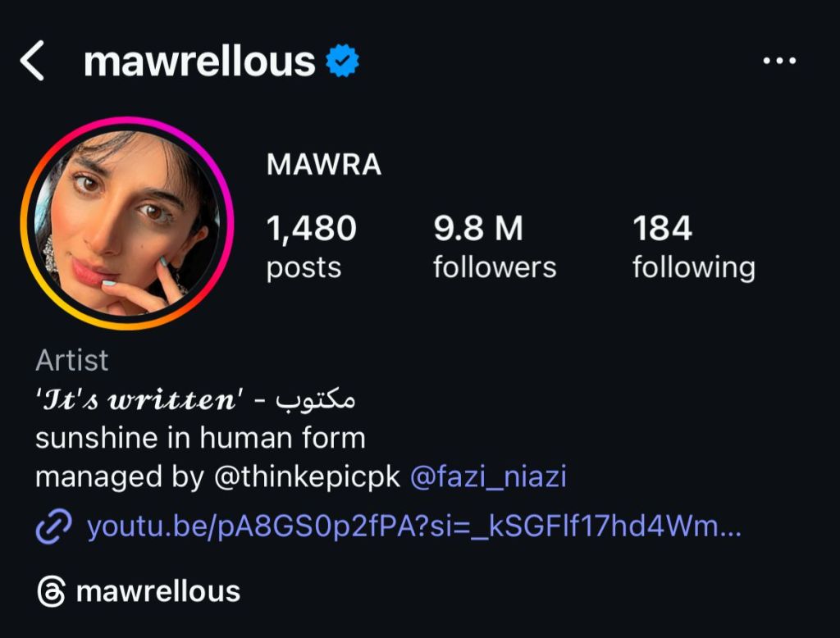Tap the 'managed by' bio text
This screenshot has width=840, height=638.
point(120,476)
